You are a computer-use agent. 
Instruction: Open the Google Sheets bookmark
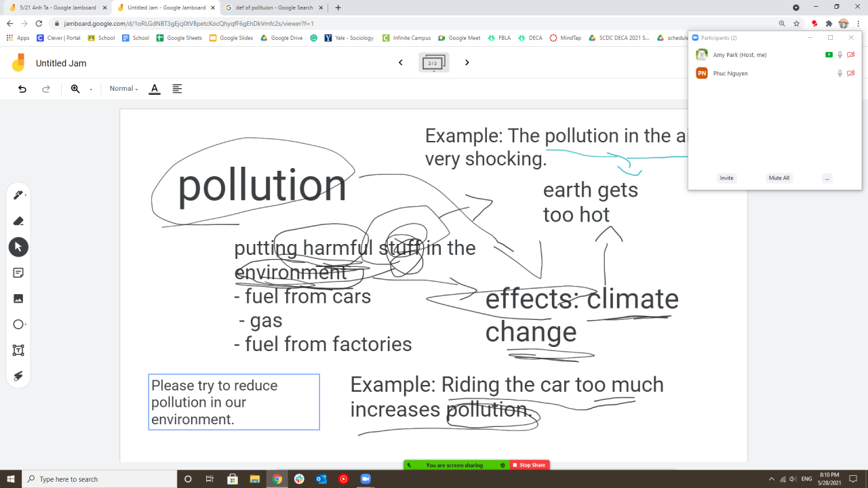coord(179,38)
